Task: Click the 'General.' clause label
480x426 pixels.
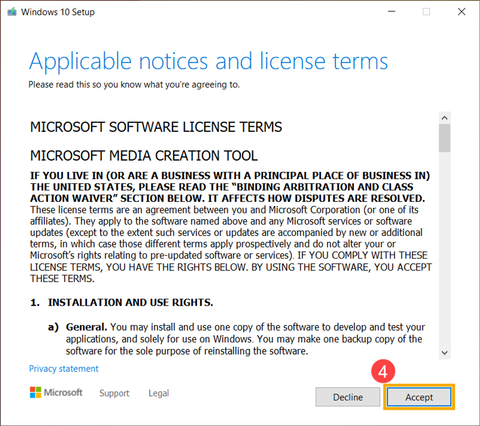Action: pyautogui.click(x=86, y=327)
